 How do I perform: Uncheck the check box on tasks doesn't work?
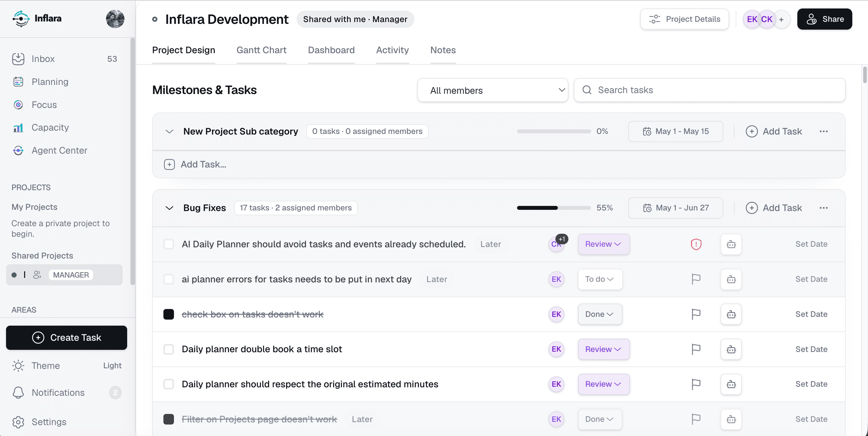169,314
